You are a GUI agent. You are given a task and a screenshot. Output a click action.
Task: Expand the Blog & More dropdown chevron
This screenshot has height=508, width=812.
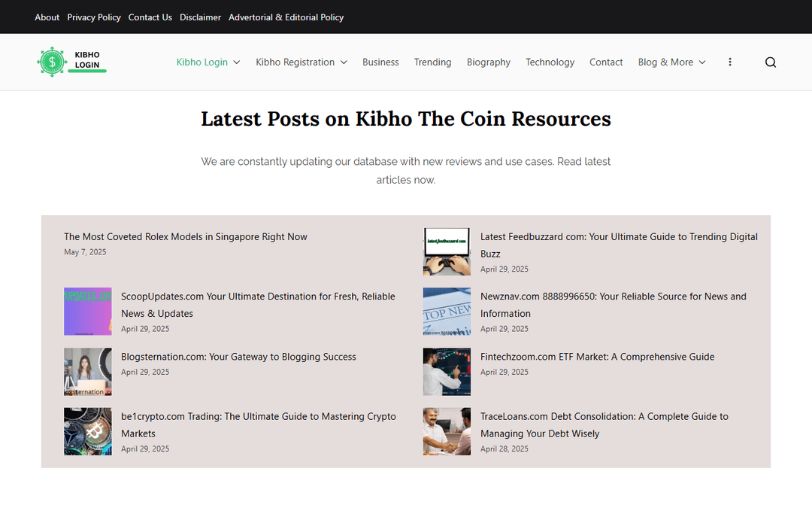click(x=702, y=62)
